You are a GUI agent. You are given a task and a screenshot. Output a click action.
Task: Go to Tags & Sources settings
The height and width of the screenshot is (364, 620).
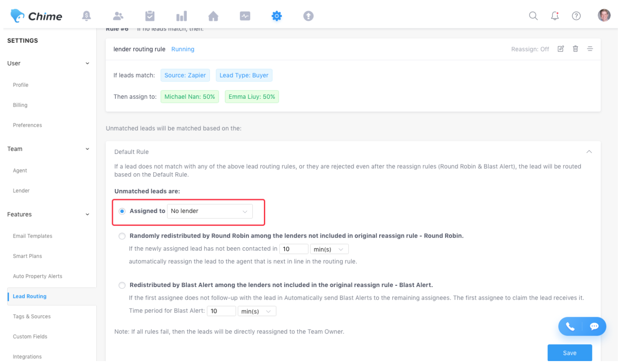pyautogui.click(x=32, y=317)
